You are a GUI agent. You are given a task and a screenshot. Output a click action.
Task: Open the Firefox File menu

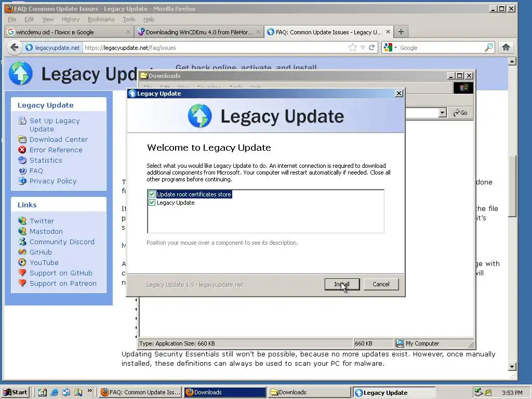[12, 19]
